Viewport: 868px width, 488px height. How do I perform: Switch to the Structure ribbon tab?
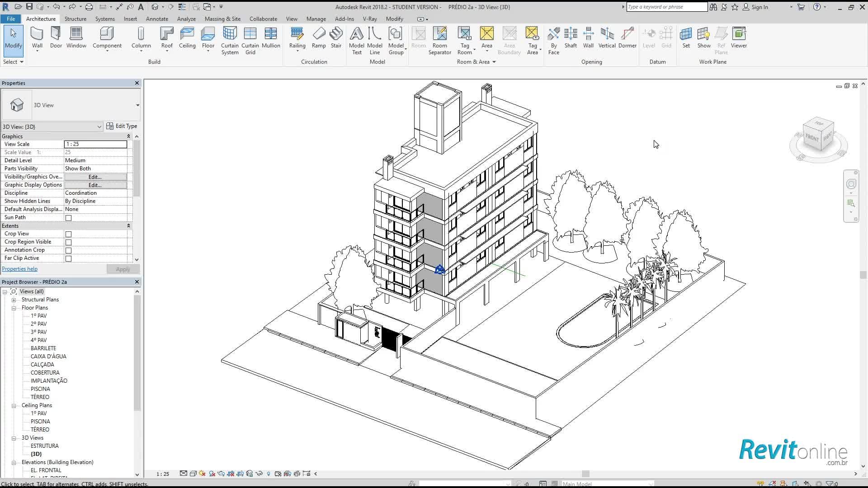[75, 19]
